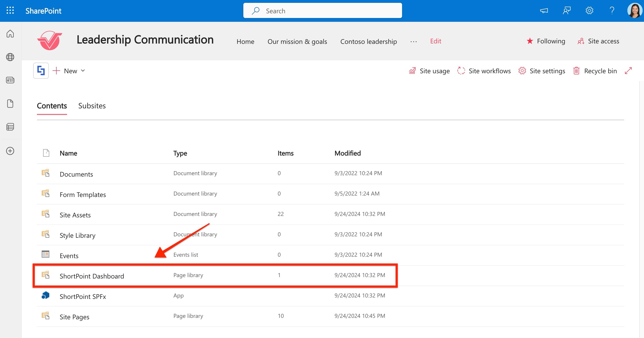Screen dimensions: 644x338
Task: Open the Help question mark icon
Action: [612, 10]
